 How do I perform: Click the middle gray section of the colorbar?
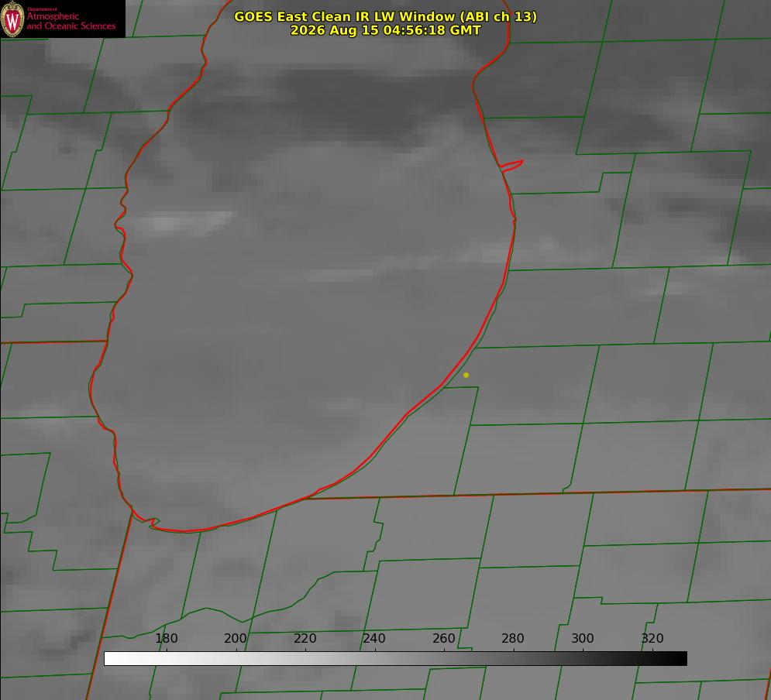pos(395,658)
